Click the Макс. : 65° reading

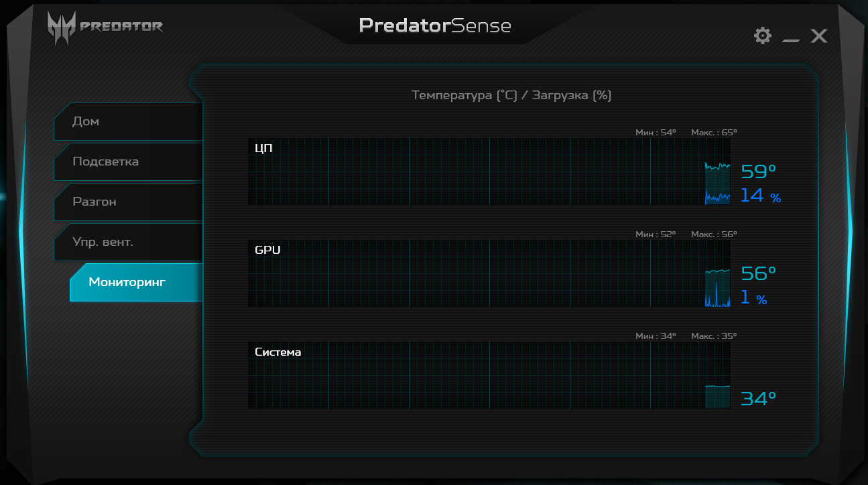pos(714,133)
